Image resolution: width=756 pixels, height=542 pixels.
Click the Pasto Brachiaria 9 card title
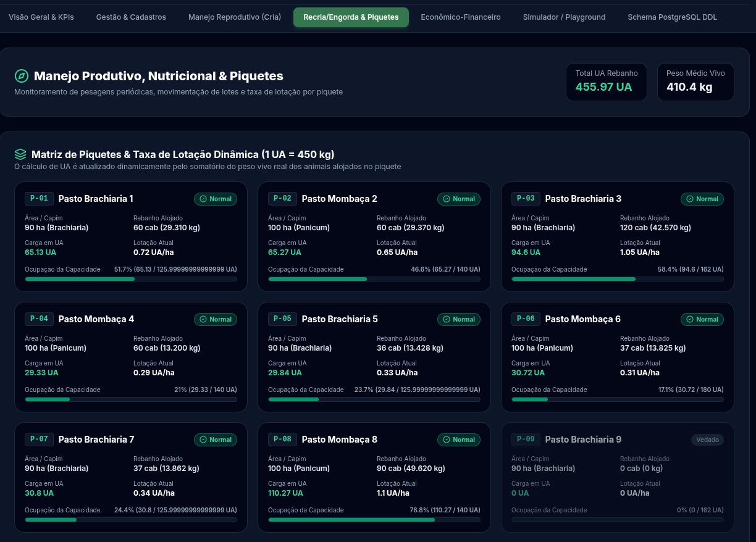pos(583,440)
